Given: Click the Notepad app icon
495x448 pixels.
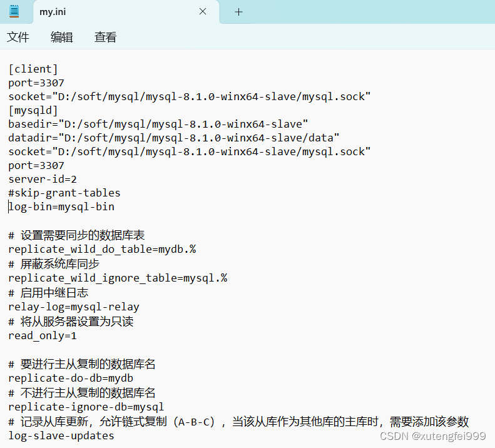Looking at the screenshot, I should [x=14, y=11].
